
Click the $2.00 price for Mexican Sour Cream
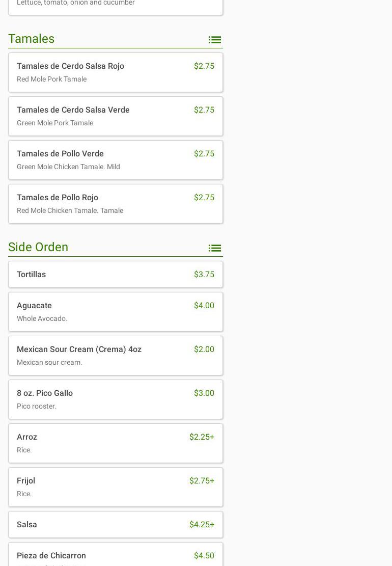tap(204, 349)
